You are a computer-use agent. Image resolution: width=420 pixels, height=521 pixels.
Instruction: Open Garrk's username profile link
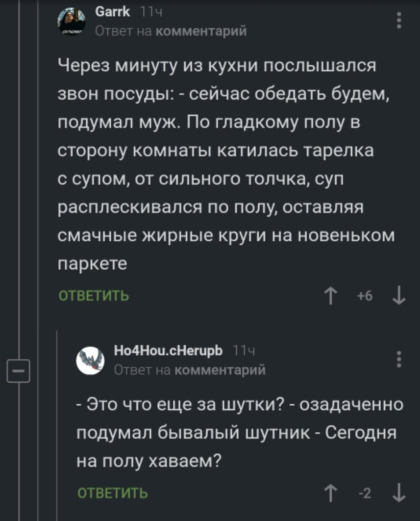tap(112, 12)
